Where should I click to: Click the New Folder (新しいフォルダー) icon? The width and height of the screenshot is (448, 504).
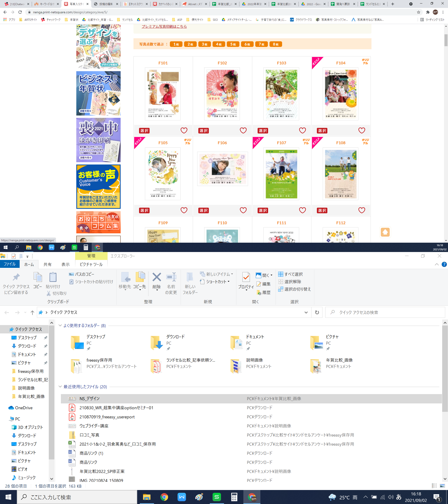click(x=190, y=278)
